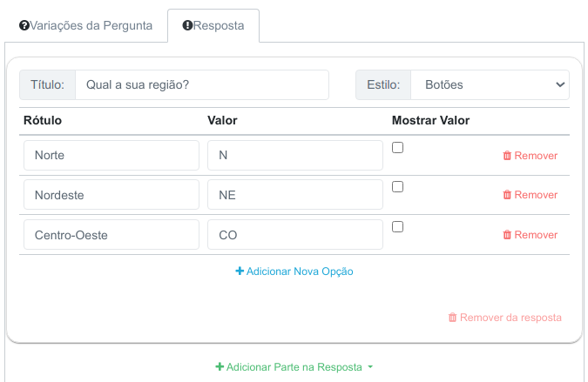Click the trash icon in Nordeste row
Screen dimensions: 588x382
[507, 195]
